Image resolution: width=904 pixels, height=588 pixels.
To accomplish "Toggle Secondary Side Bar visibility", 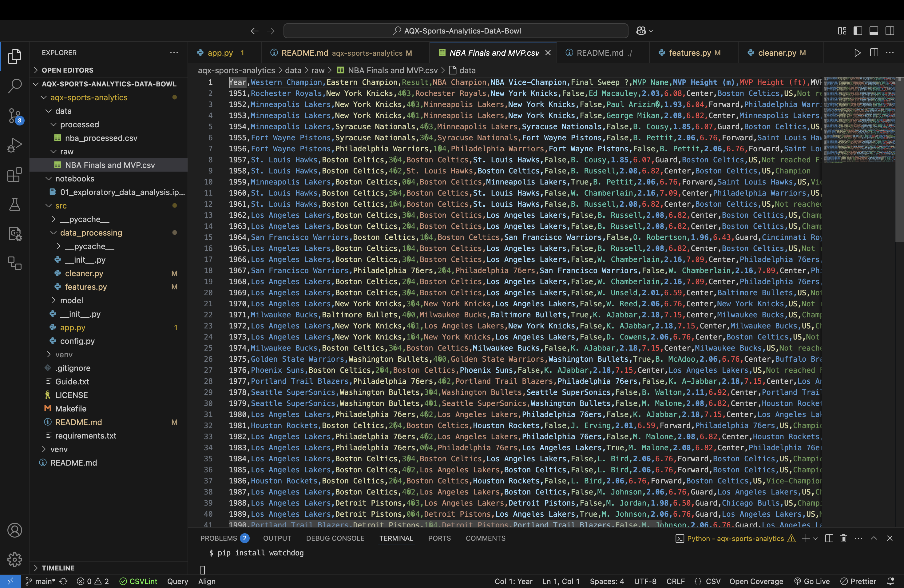I will click(x=890, y=31).
